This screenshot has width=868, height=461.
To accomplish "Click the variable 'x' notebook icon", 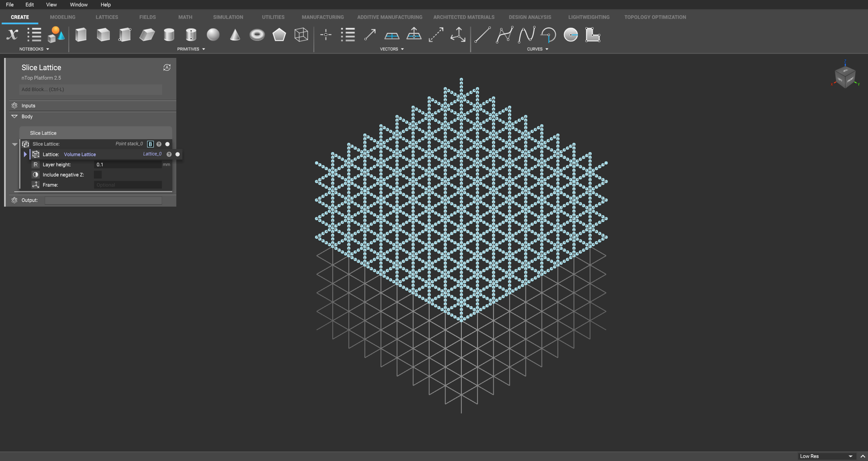I will (12, 35).
